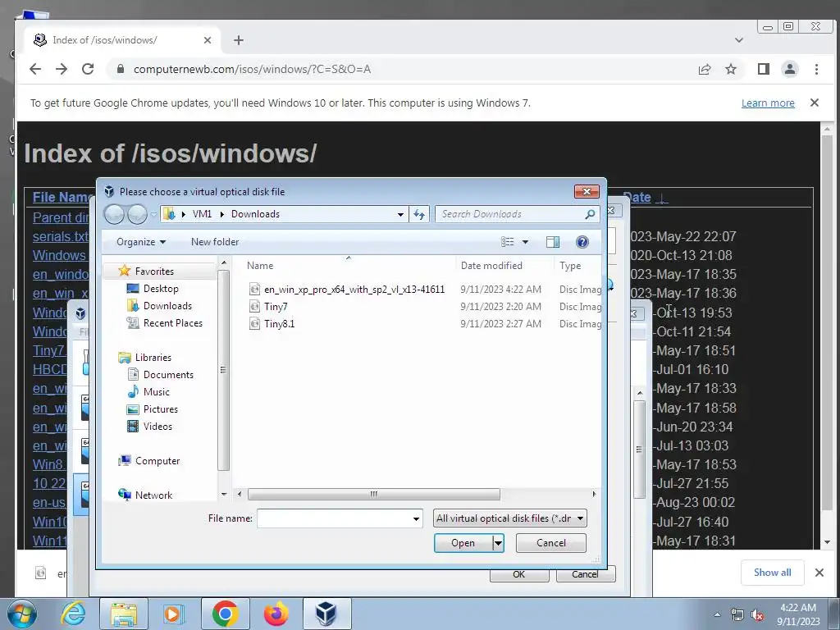Click the VM1 breadcrumb arrow expander
This screenshot has height=630, width=840.
click(221, 214)
